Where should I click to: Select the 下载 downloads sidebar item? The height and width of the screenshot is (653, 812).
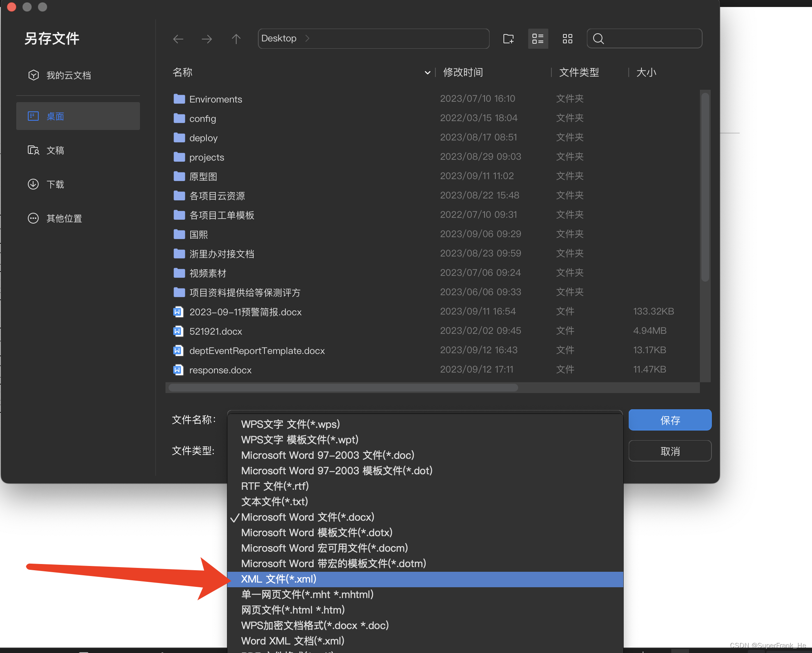[x=55, y=185]
